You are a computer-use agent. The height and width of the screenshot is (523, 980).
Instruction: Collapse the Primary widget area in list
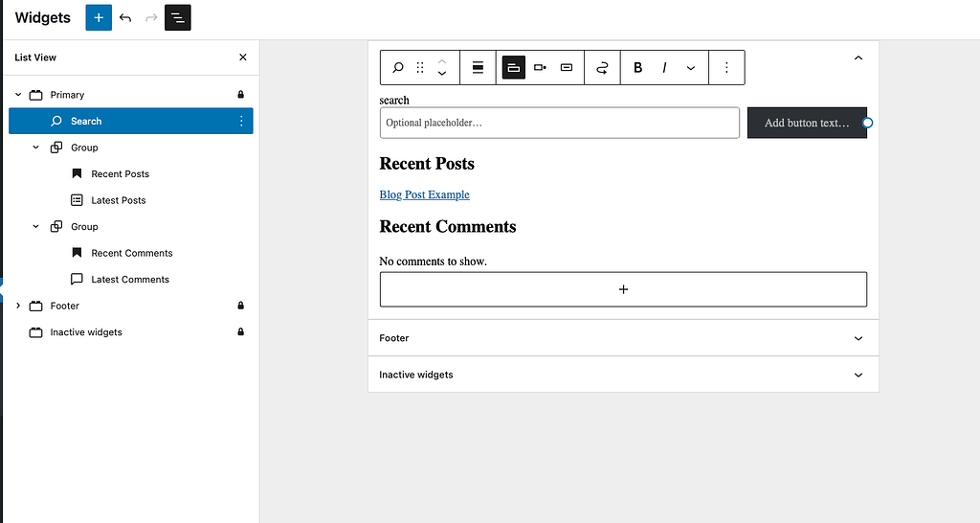(18, 95)
